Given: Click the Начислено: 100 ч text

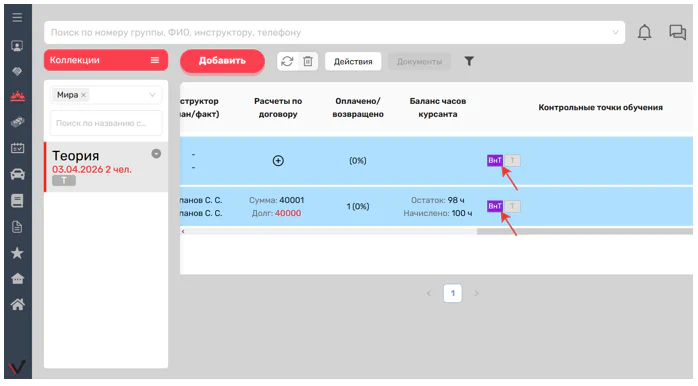Looking at the screenshot, I should tap(438, 213).
